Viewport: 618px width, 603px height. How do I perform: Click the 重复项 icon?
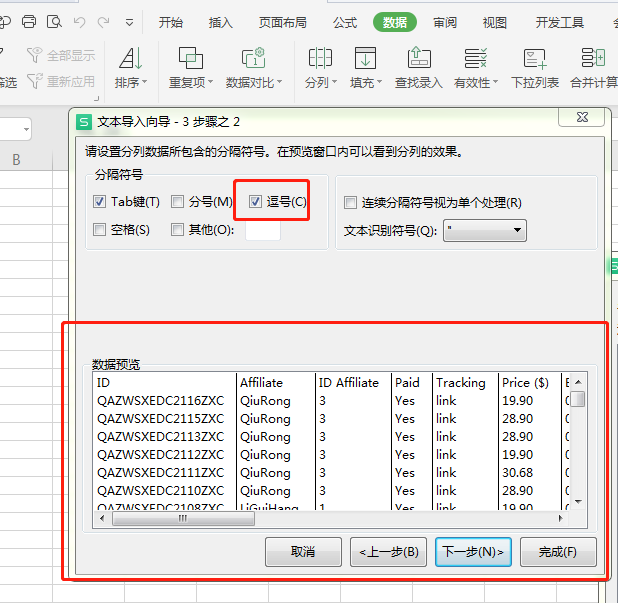[191, 58]
